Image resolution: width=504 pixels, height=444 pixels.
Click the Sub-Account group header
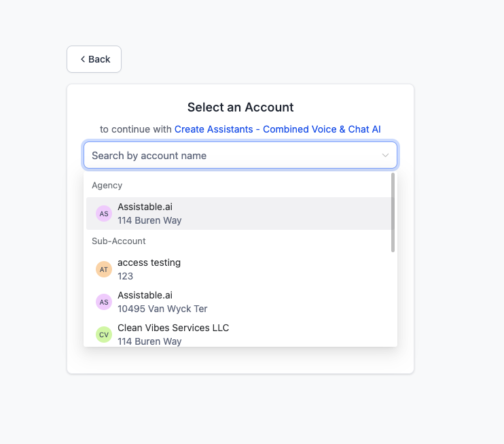(x=119, y=241)
